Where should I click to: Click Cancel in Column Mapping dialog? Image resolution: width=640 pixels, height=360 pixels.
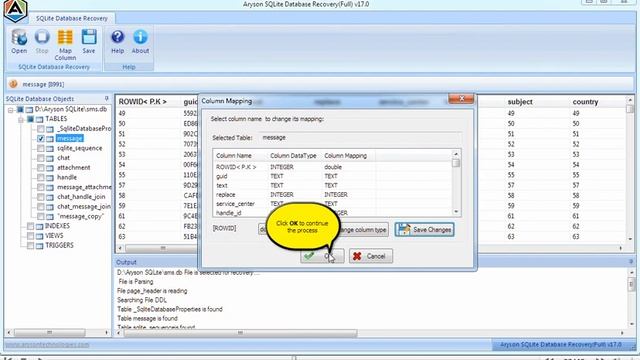pos(371,256)
